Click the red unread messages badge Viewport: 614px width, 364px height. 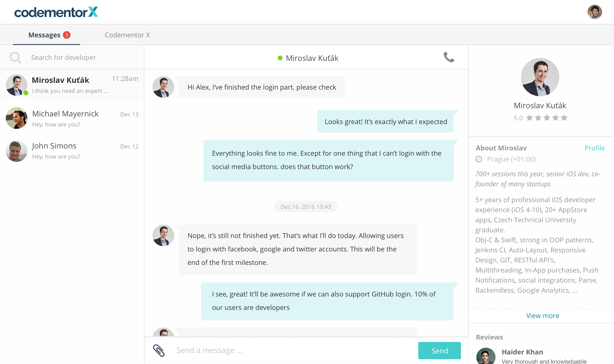67,35
